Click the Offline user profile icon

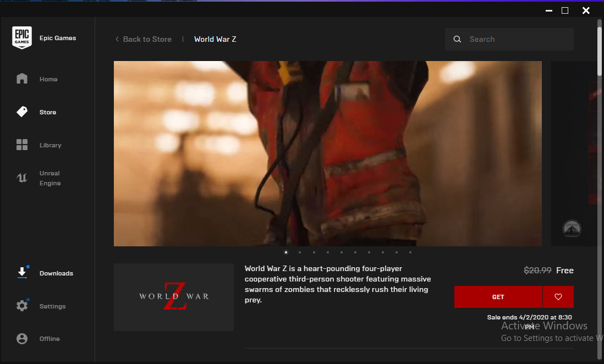[x=22, y=339]
